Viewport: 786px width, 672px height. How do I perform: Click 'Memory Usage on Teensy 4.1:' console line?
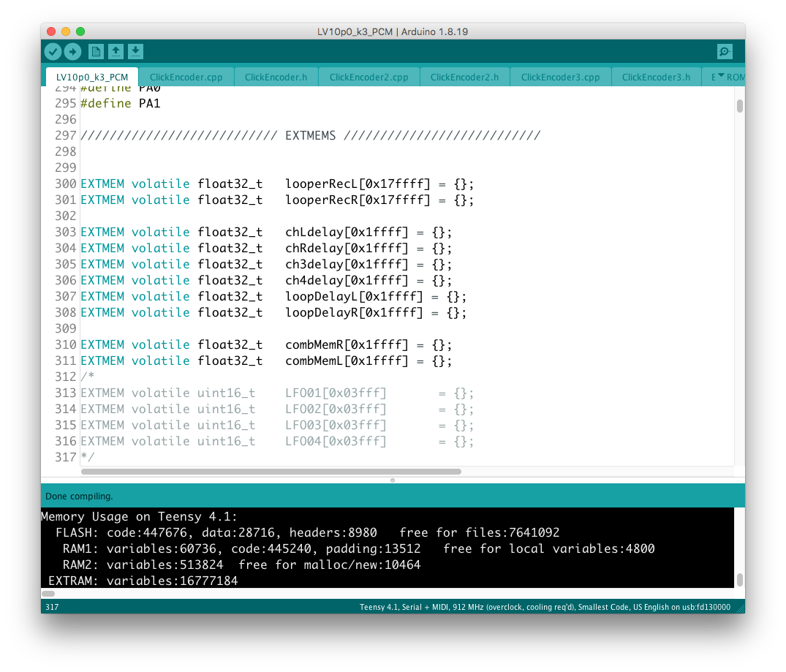pyautogui.click(x=140, y=516)
